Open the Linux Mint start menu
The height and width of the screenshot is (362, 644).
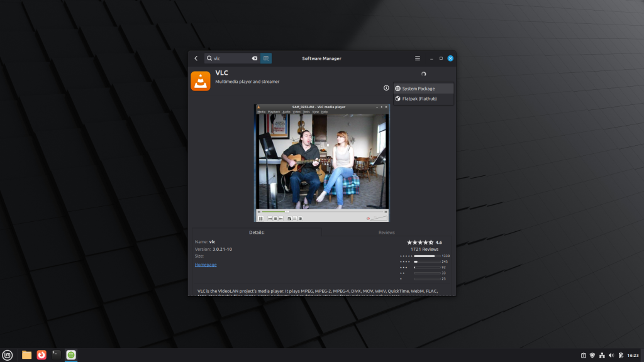pyautogui.click(x=8, y=355)
